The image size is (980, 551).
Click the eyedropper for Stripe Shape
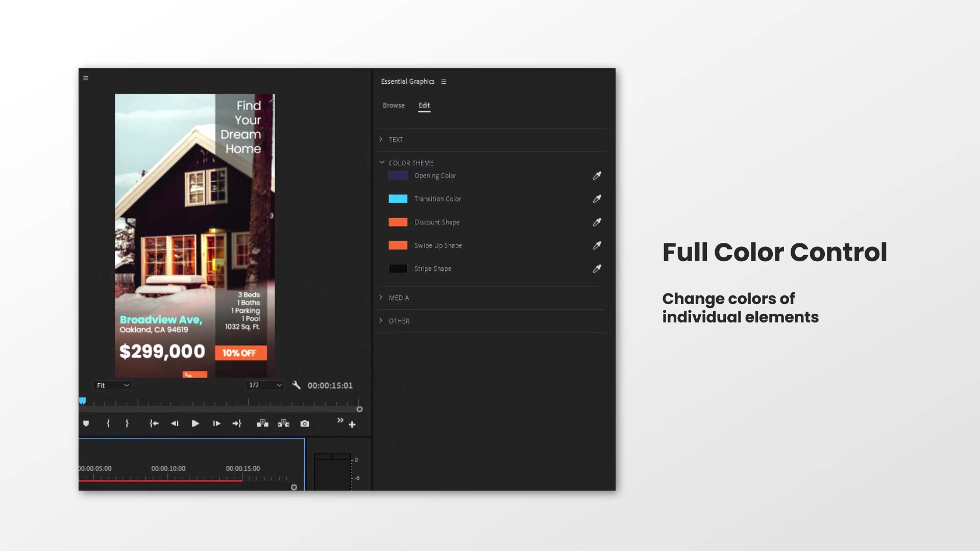[596, 268]
